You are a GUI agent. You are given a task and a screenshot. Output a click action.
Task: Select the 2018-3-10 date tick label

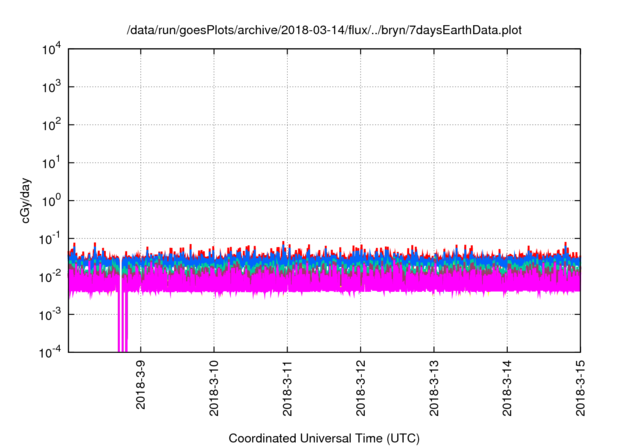pos(214,388)
